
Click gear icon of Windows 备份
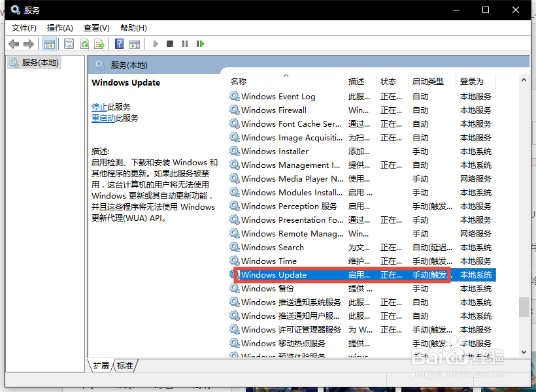[x=234, y=288]
